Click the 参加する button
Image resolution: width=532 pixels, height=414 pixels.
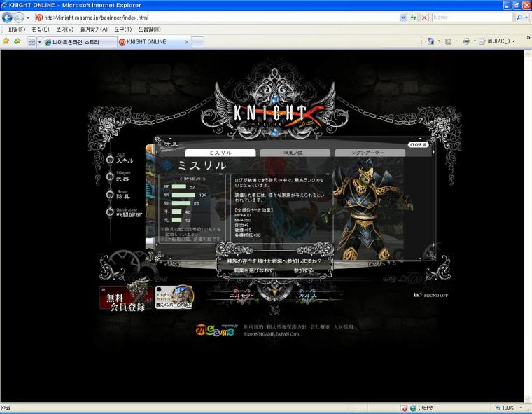tap(304, 270)
